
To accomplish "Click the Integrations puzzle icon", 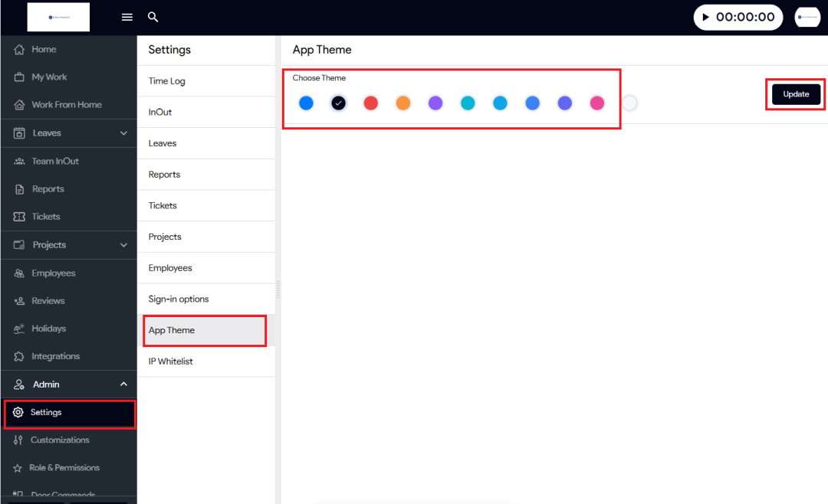I will [x=19, y=356].
